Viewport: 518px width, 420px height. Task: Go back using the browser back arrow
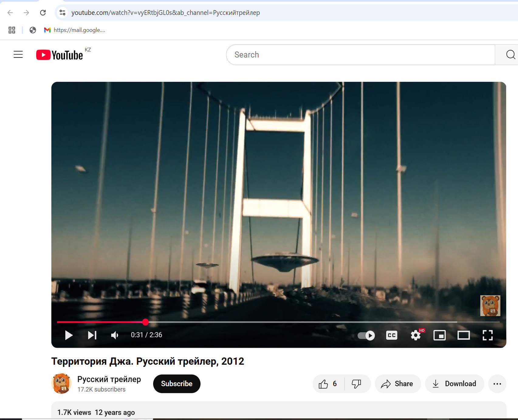10,12
